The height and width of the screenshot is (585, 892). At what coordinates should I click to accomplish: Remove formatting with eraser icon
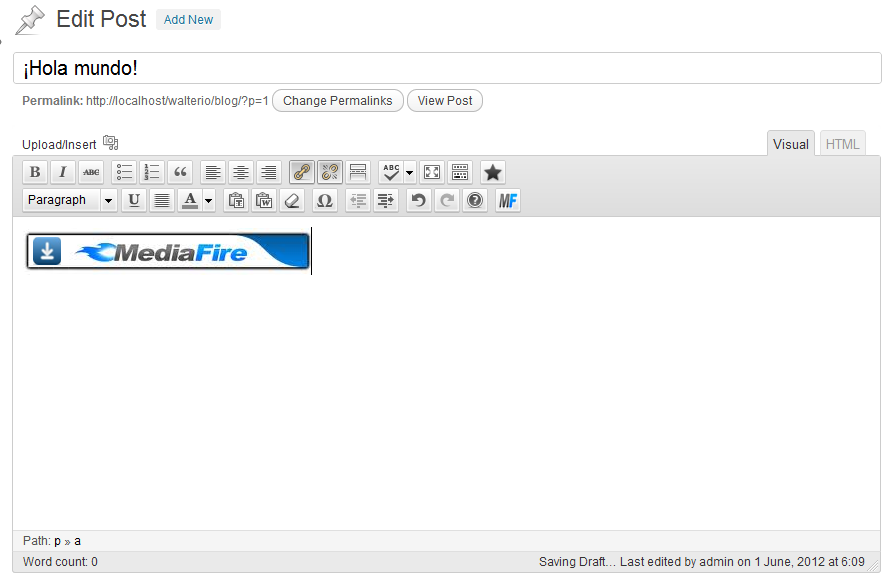coord(292,200)
